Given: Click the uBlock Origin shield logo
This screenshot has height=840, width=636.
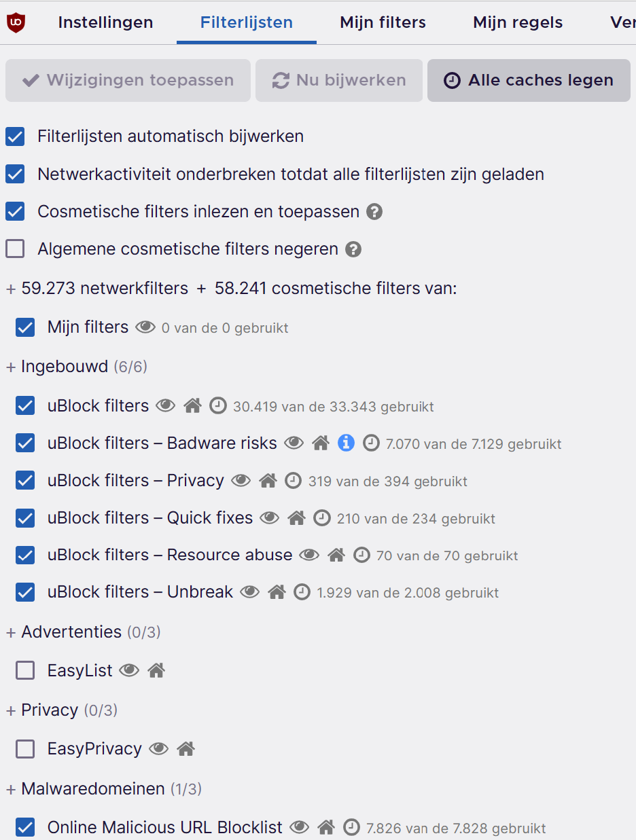Looking at the screenshot, I should pyautogui.click(x=16, y=22).
